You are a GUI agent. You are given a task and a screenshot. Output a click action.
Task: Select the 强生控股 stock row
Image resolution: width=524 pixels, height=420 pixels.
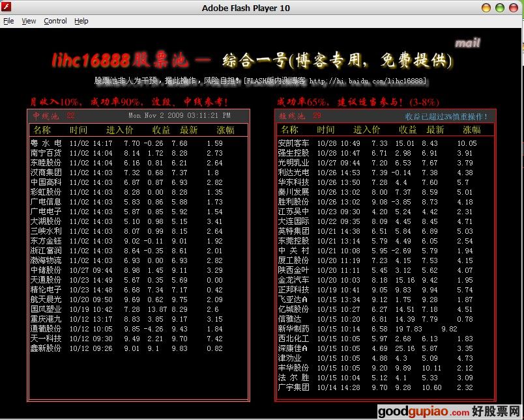click(375, 153)
